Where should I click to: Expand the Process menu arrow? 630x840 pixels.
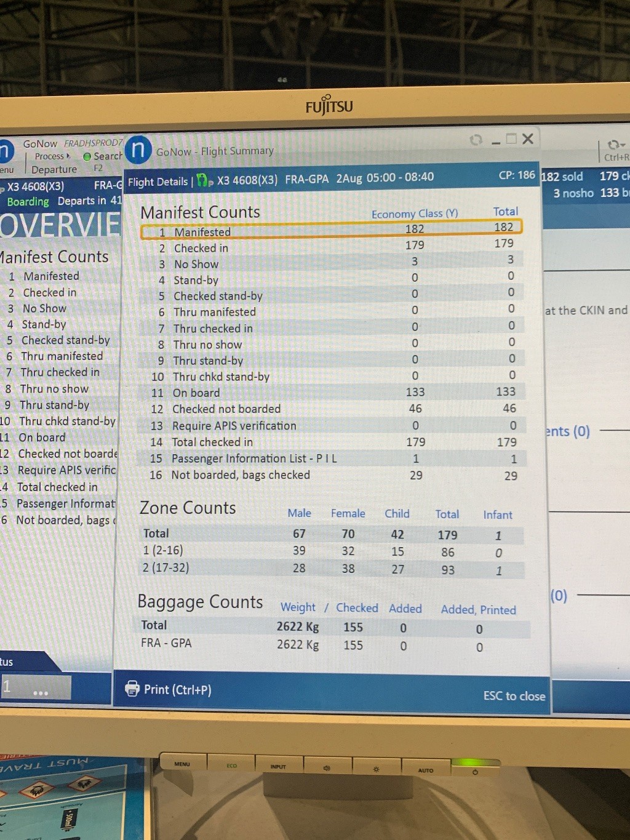[x=68, y=156]
